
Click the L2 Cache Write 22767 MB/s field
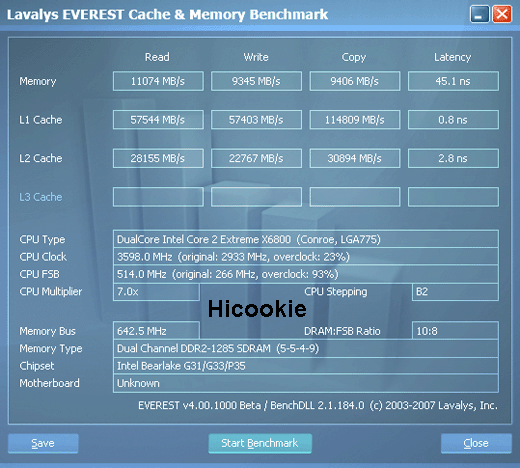[x=256, y=158]
